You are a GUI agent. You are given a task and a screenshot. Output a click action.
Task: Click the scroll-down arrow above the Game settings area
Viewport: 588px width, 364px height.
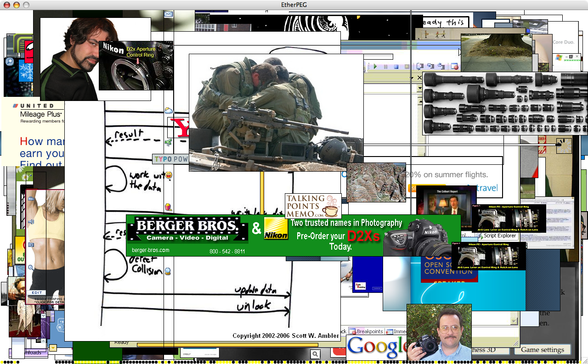tap(514, 321)
